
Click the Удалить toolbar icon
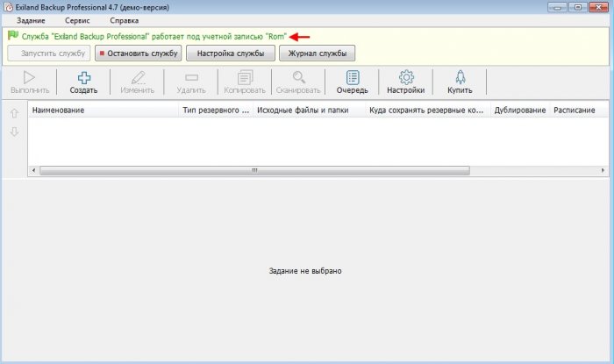pyautogui.click(x=191, y=78)
